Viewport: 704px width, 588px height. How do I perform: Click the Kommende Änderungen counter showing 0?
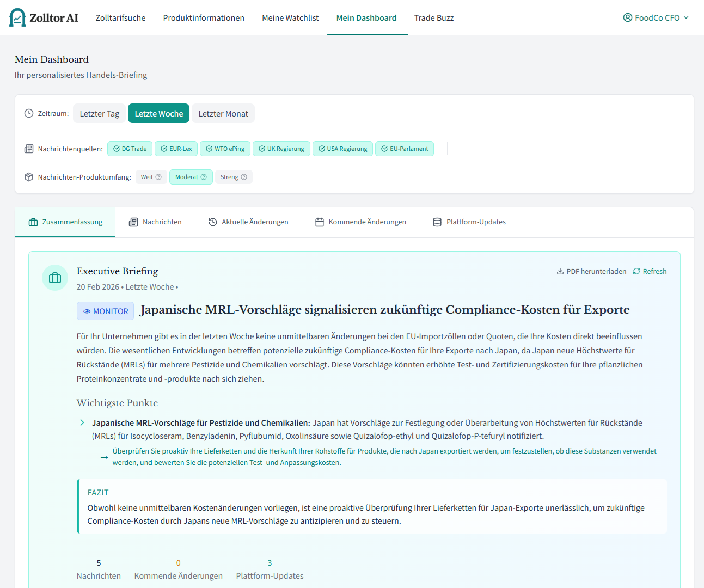click(x=179, y=568)
